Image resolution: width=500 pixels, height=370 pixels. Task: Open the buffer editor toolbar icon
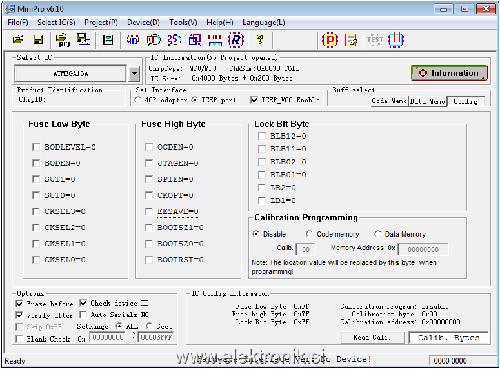(x=108, y=40)
